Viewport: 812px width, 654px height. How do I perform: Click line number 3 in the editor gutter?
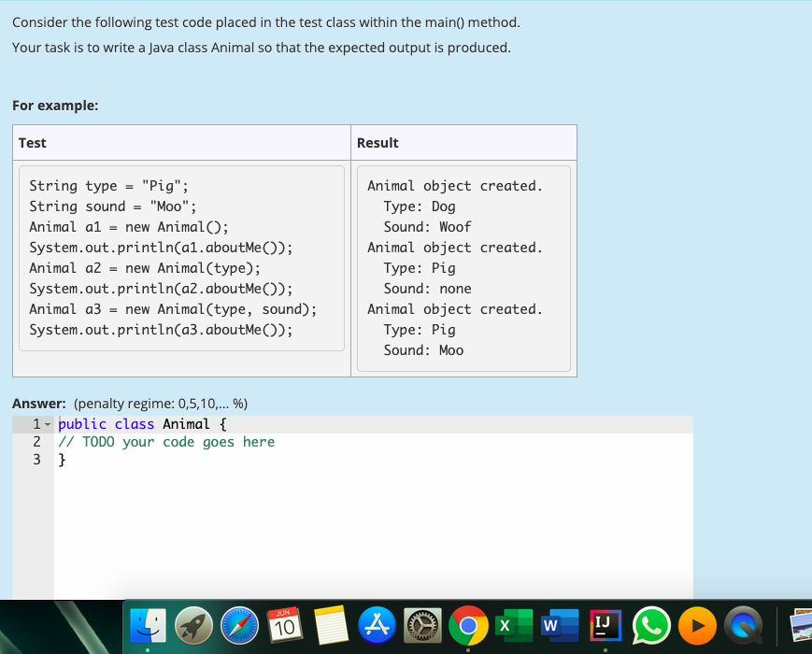36,459
